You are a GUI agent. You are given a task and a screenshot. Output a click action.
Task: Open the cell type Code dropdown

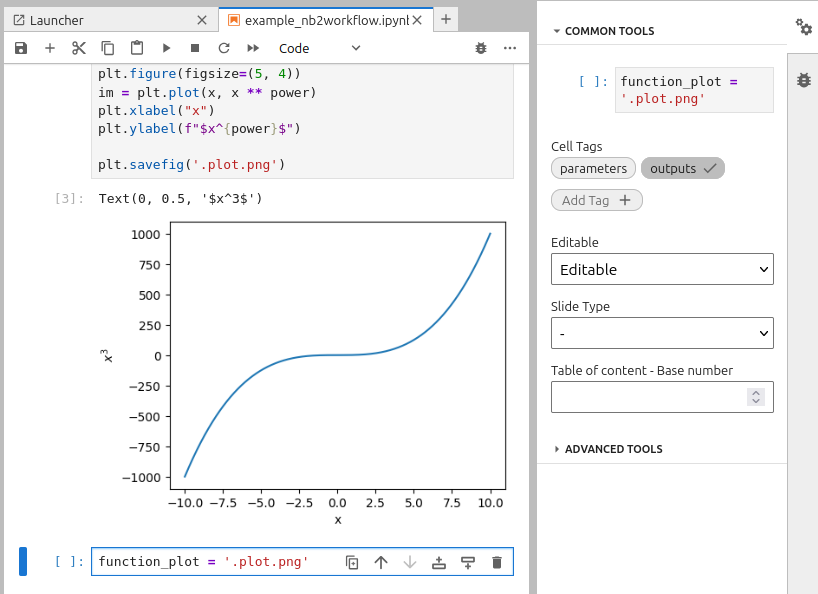(x=319, y=48)
